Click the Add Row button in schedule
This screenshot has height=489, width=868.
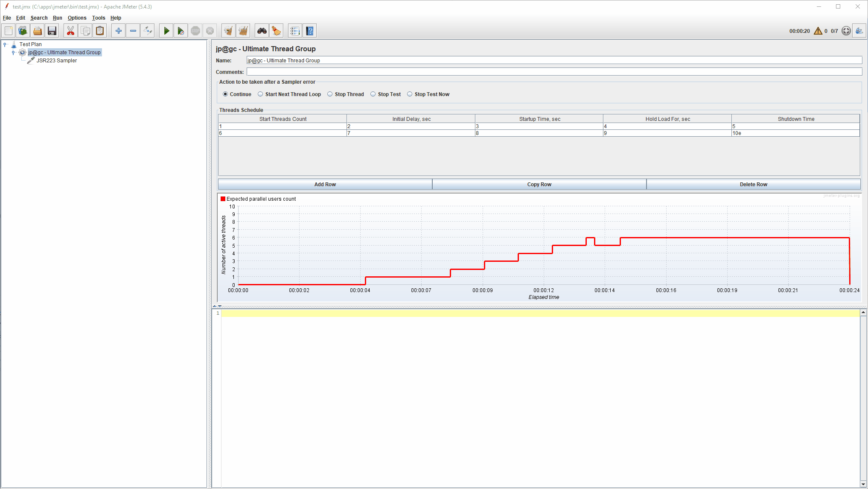[325, 184]
